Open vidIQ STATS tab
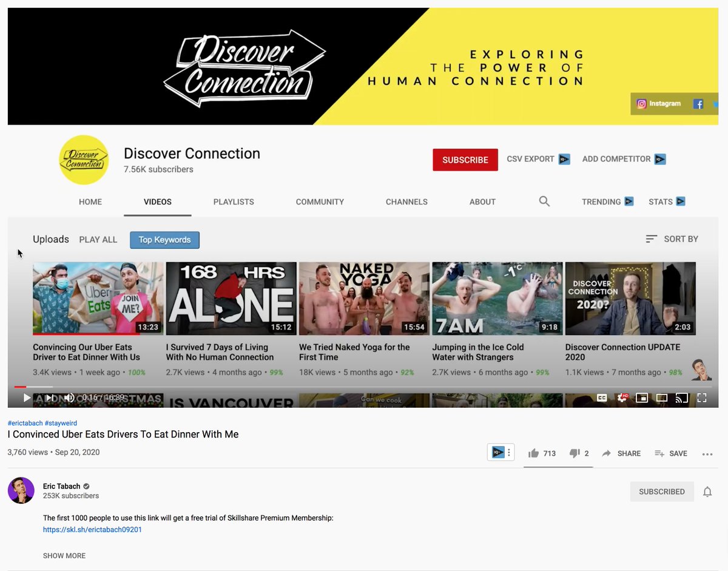 click(x=667, y=201)
